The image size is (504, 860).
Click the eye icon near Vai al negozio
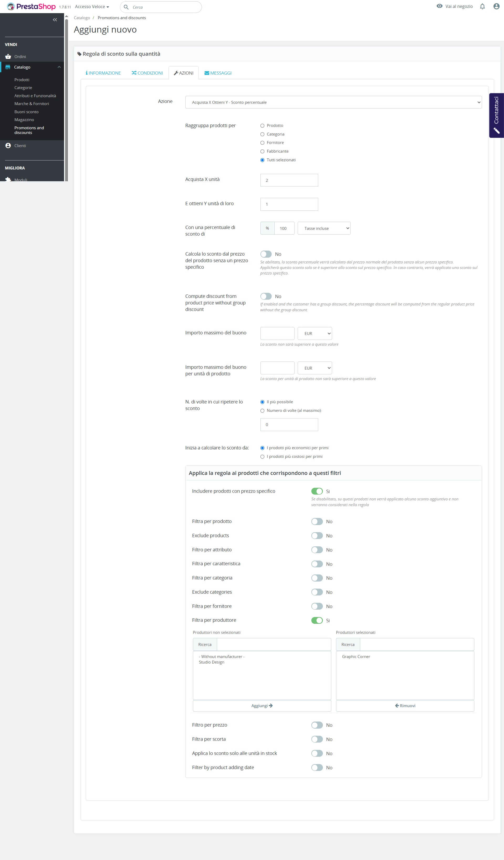439,6
